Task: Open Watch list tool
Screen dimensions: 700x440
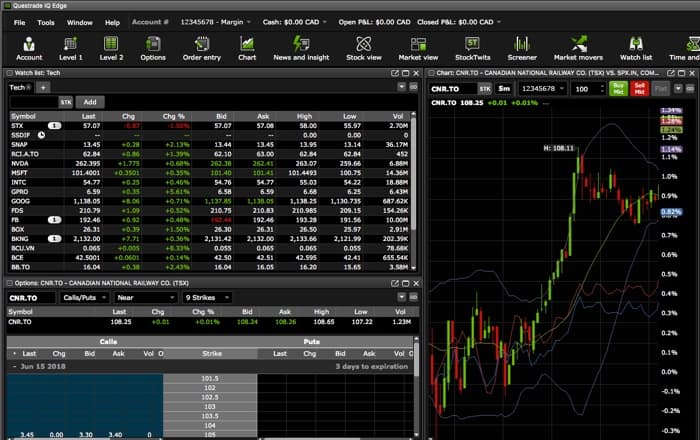Action: click(636, 49)
